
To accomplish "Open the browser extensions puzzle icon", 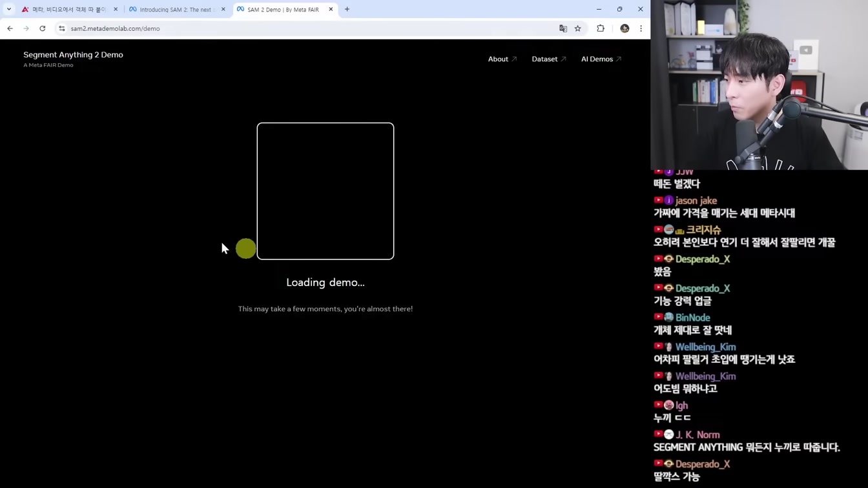I will pos(601,28).
